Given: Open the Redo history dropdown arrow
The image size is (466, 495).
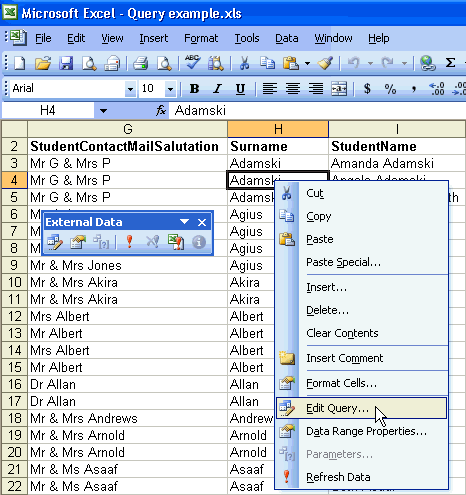Looking at the screenshot, I should pyautogui.click(x=404, y=63).
